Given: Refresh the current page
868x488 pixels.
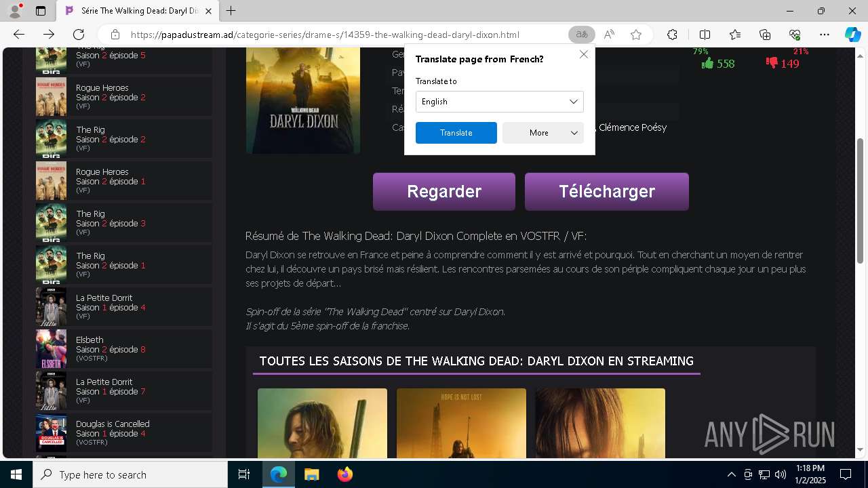Looking at the screenshot, I should [79, 35].
